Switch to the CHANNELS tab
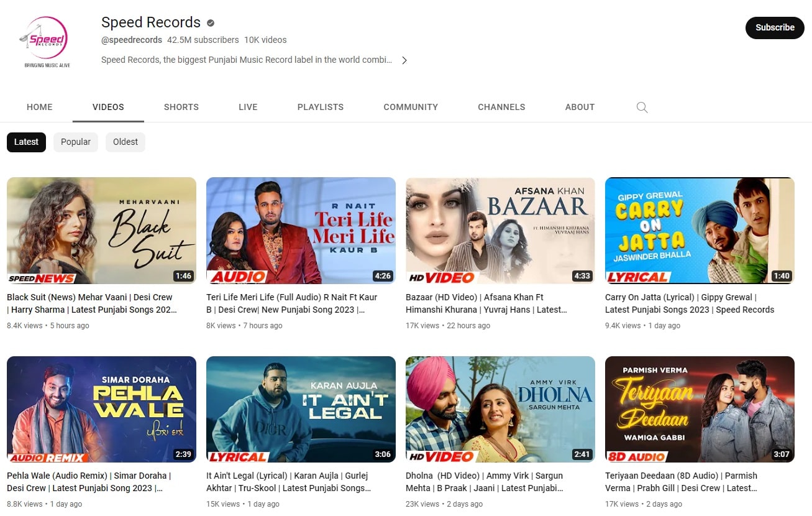 (x=501, y=107)
